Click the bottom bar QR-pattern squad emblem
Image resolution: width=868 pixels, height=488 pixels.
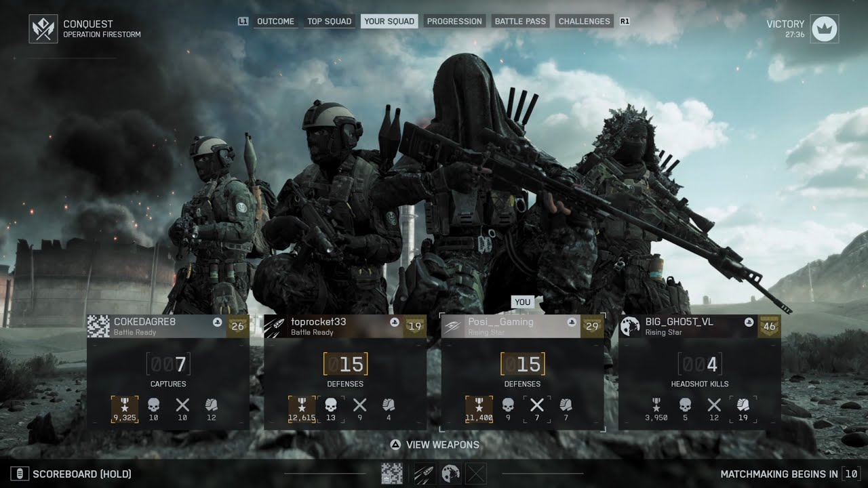[x=391, y=473]
